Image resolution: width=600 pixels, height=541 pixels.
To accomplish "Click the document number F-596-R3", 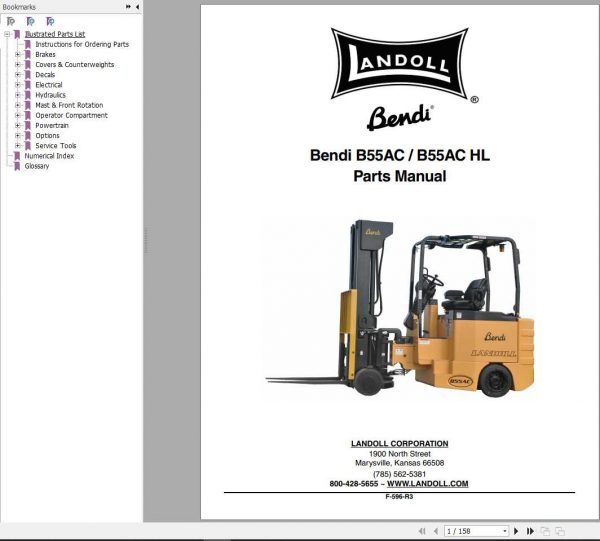I will point(399,497).
